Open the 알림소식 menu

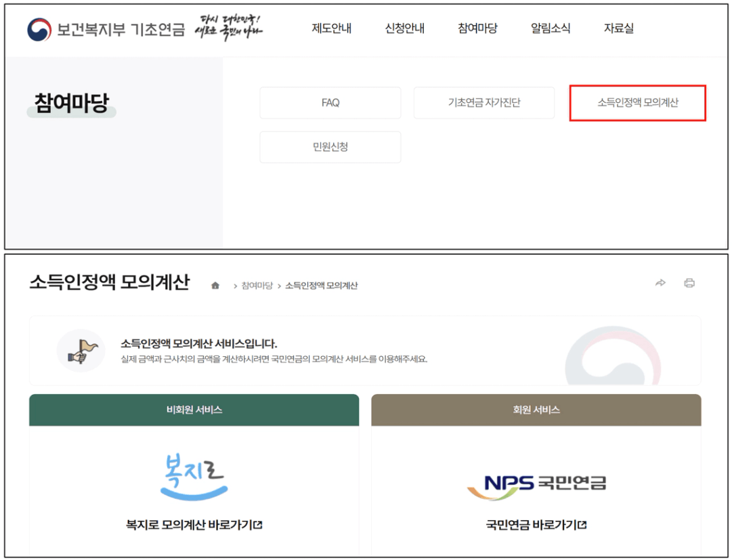(551, 28)
